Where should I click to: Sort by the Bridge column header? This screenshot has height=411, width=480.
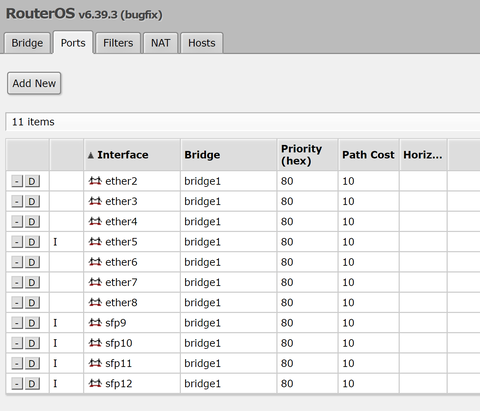229,155
